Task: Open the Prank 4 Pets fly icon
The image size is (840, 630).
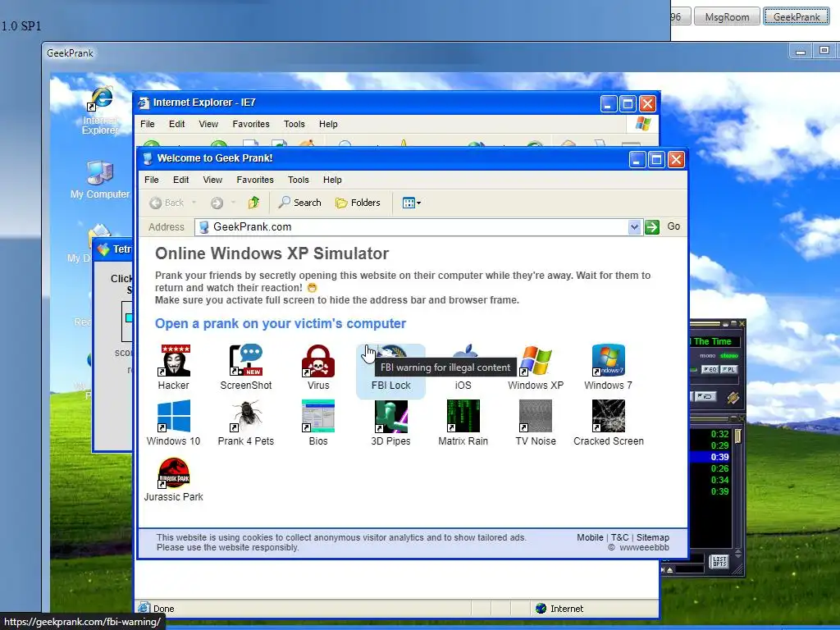Action: pos(246,422)
